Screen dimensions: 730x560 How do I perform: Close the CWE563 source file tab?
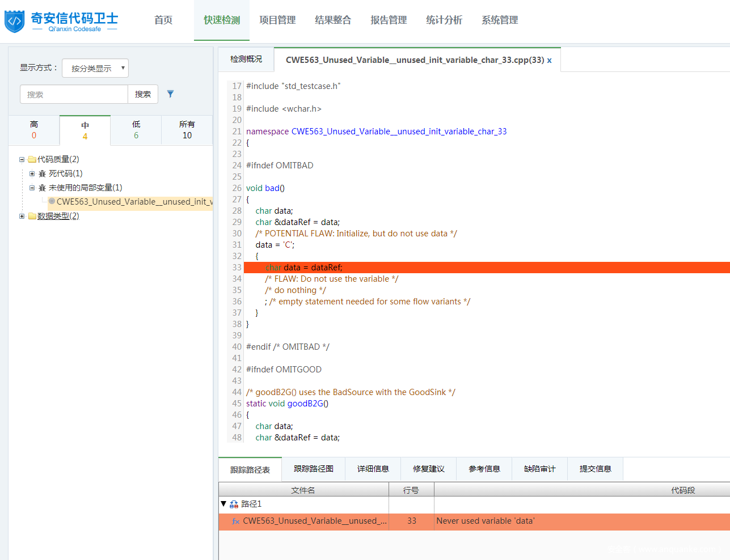pos(549,60)
